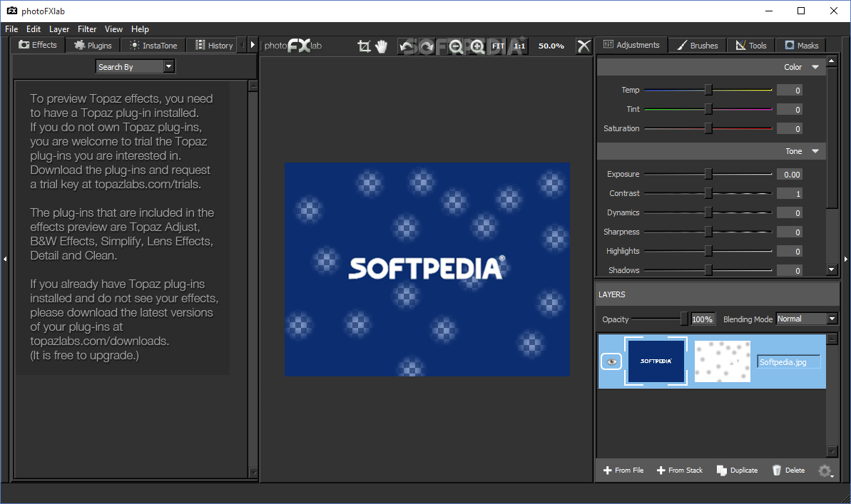Delete the layer using trash icon
Screen dimensions: 851x504
[789, 470]
